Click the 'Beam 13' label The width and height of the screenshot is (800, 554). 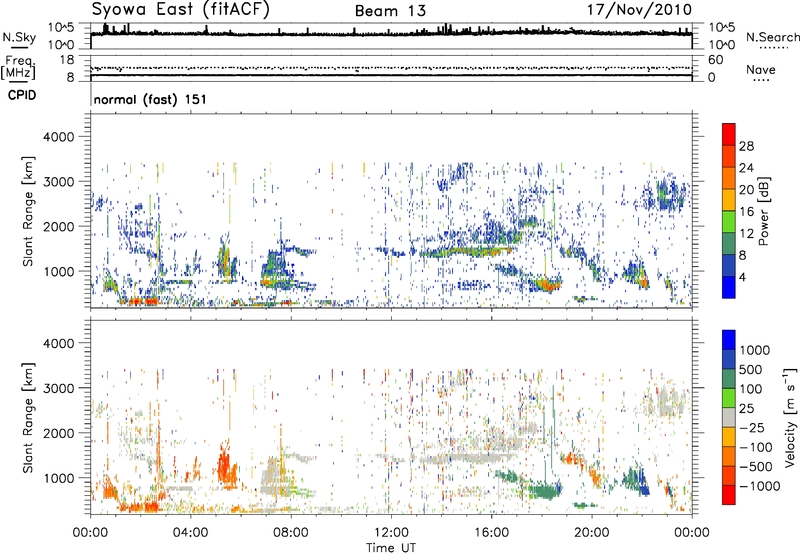[390, 11]
